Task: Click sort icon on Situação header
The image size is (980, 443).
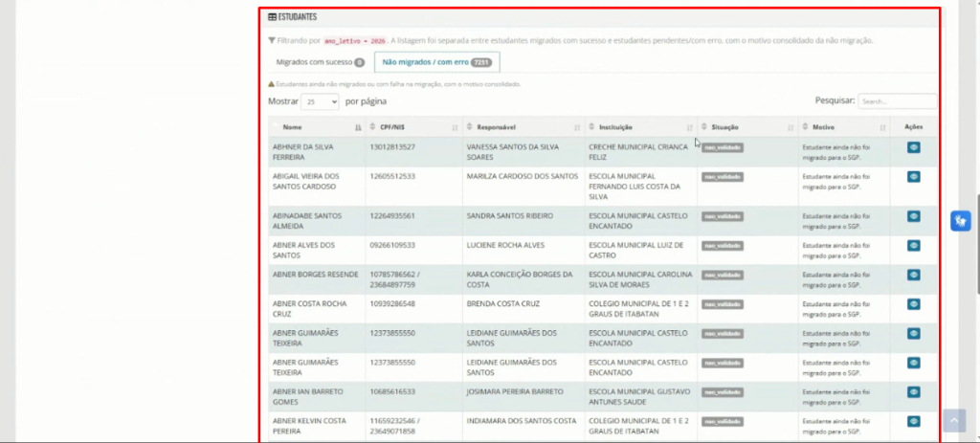Action: click(x=791, y=127)
